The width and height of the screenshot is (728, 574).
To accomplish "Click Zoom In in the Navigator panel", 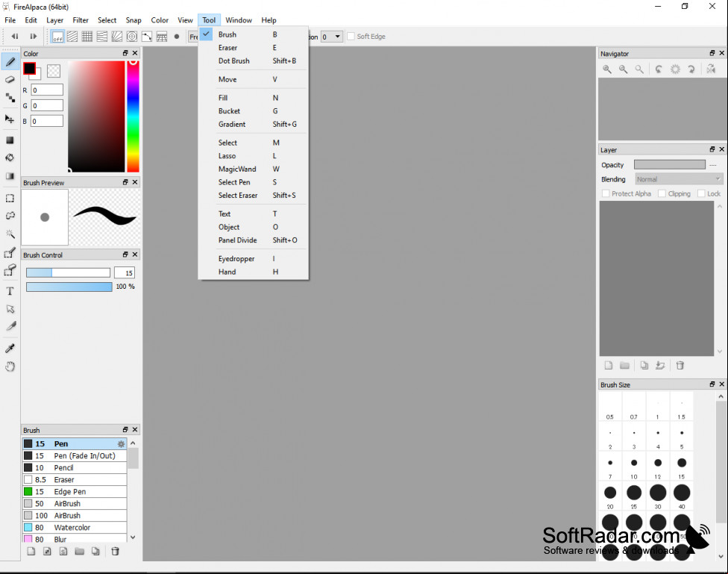I will coord(607,69).
